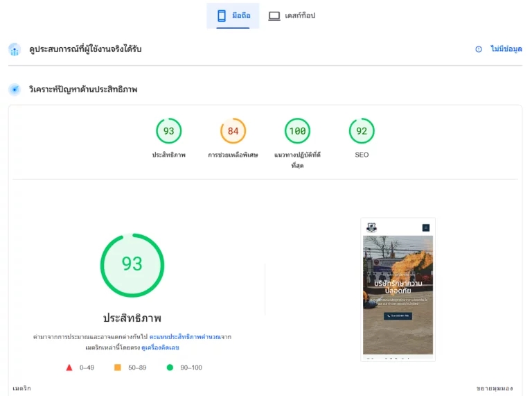
Task: Click the info icon next to ไม่มีข้อมูล
Action: point(479,49)
